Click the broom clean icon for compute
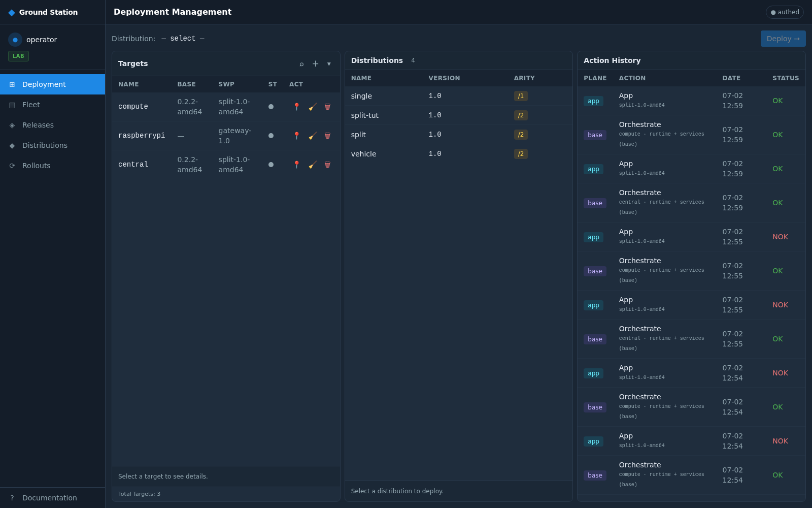The width and height of the screenshot is (812, 508). pos(313,107)
